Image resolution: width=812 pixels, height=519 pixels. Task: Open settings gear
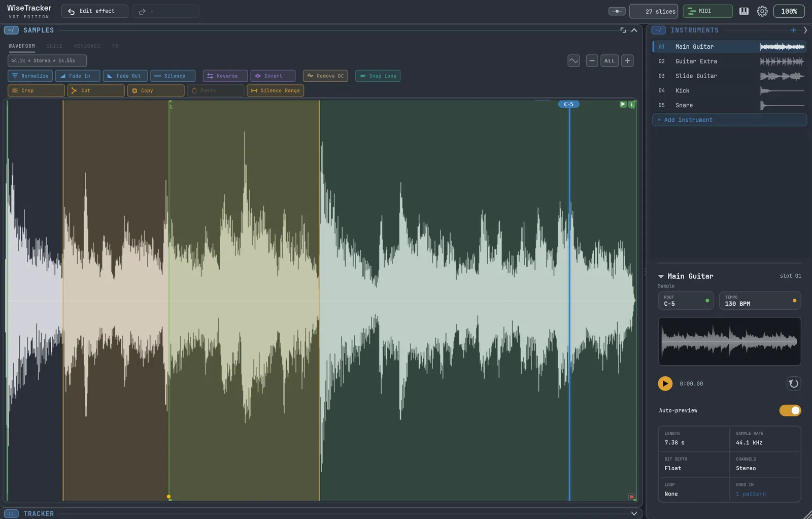click(x=762, y=11)
